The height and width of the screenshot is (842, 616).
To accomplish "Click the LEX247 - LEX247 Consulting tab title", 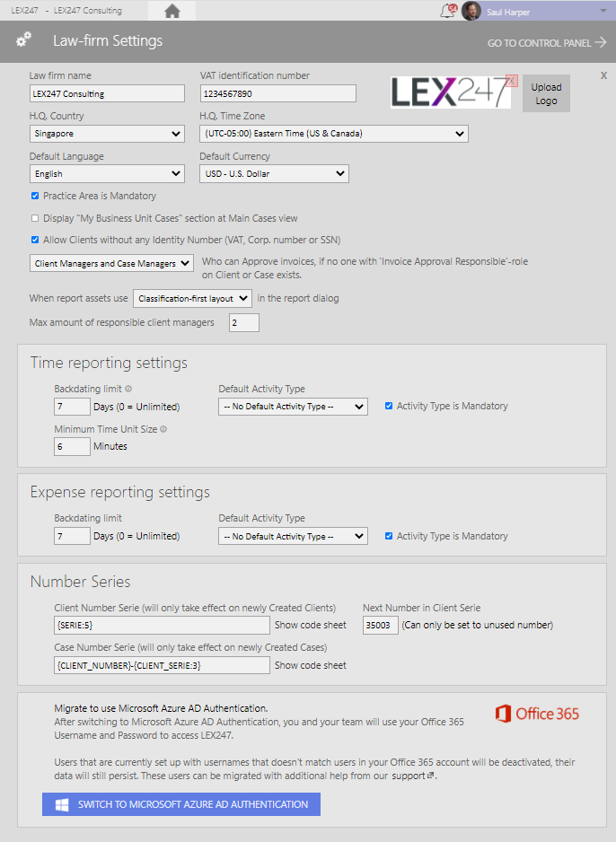I will tap(66, 11).
